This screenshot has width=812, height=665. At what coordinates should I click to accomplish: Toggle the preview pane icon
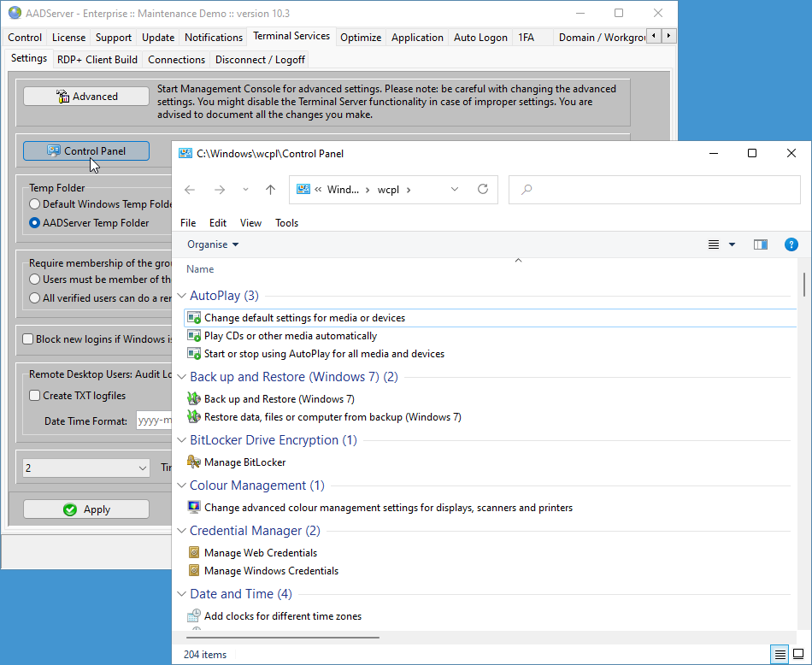point(761,244)
